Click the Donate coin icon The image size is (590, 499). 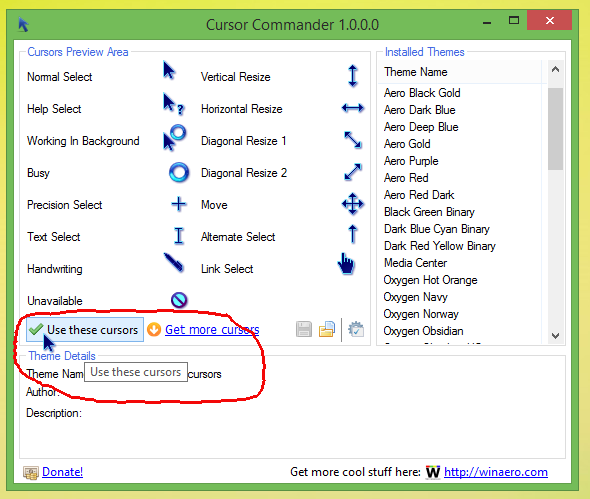pyautogui.click(x=31, y=472)
